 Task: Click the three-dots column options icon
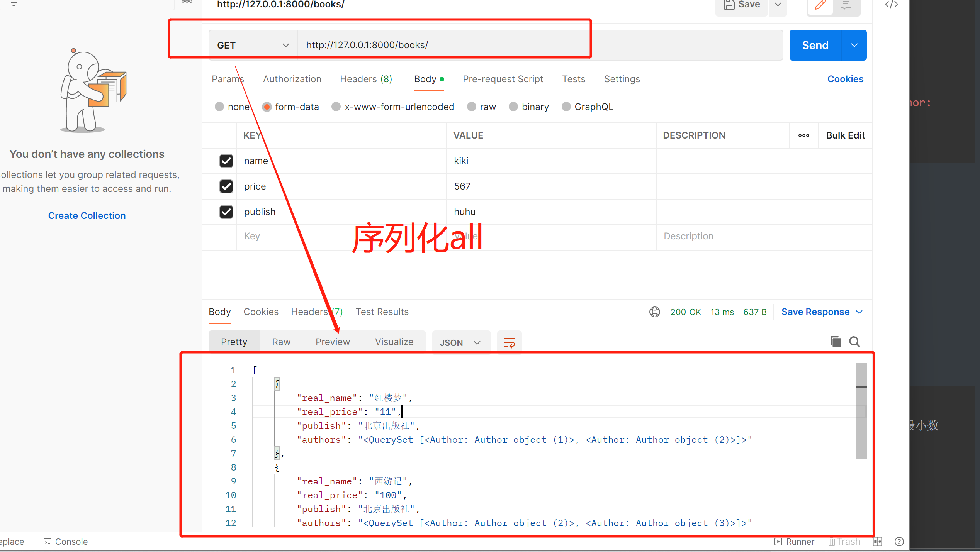pos(803,135)
